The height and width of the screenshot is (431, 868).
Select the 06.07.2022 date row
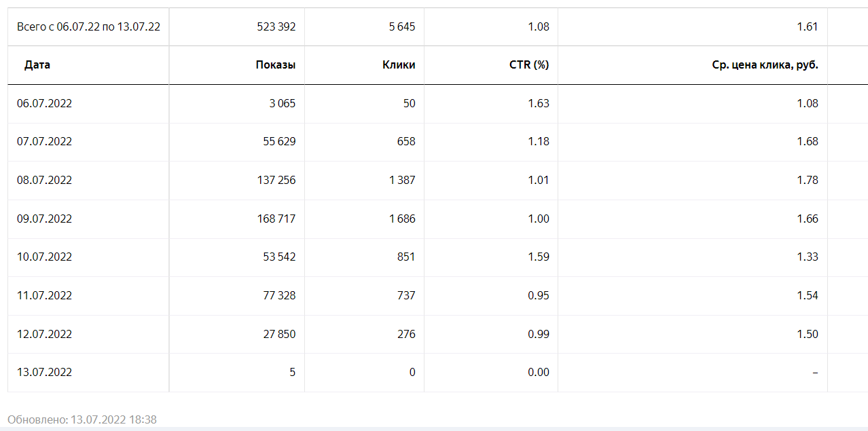44,104
